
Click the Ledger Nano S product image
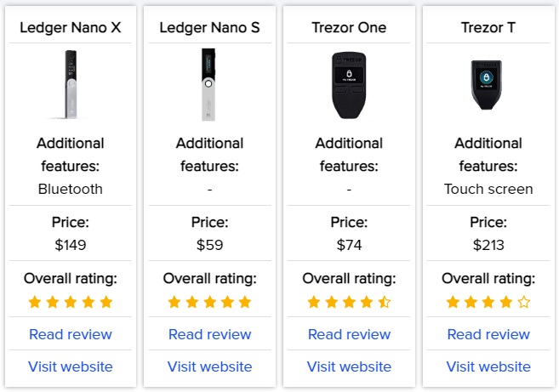pos(208,84)
